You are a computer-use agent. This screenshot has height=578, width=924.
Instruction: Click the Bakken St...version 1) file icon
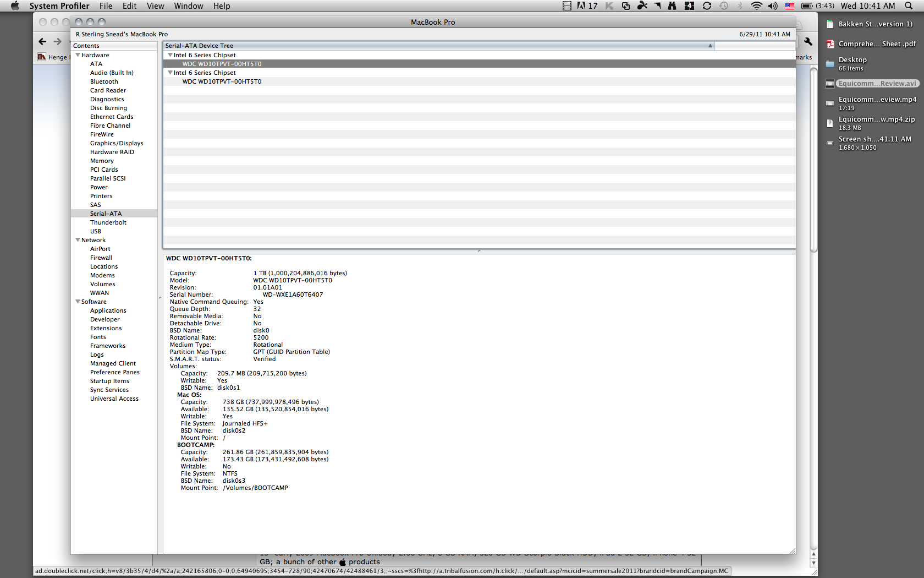[x=830, y=24]
